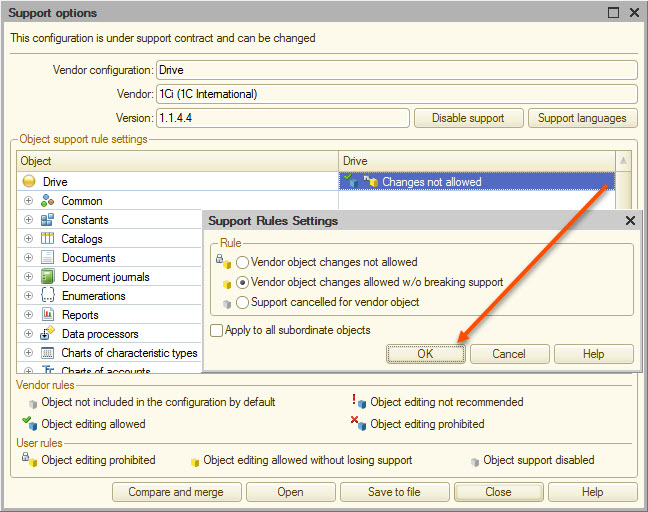Click green check icon in Changes not allowed cell
This screenshot has height=512, width=648.
pyautogui.click(x=351, y=180)
